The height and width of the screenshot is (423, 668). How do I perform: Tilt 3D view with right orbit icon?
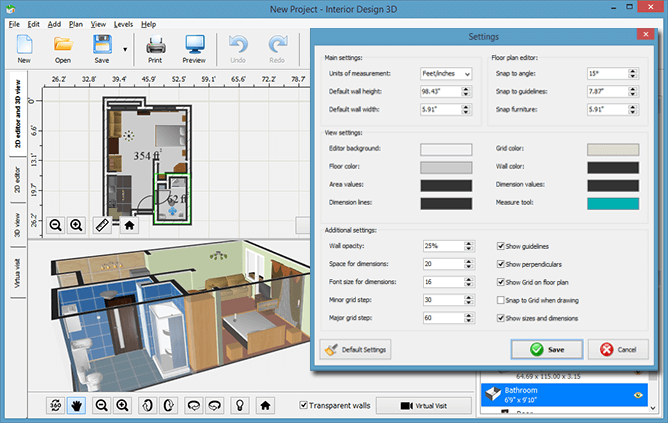click(215, 406)
